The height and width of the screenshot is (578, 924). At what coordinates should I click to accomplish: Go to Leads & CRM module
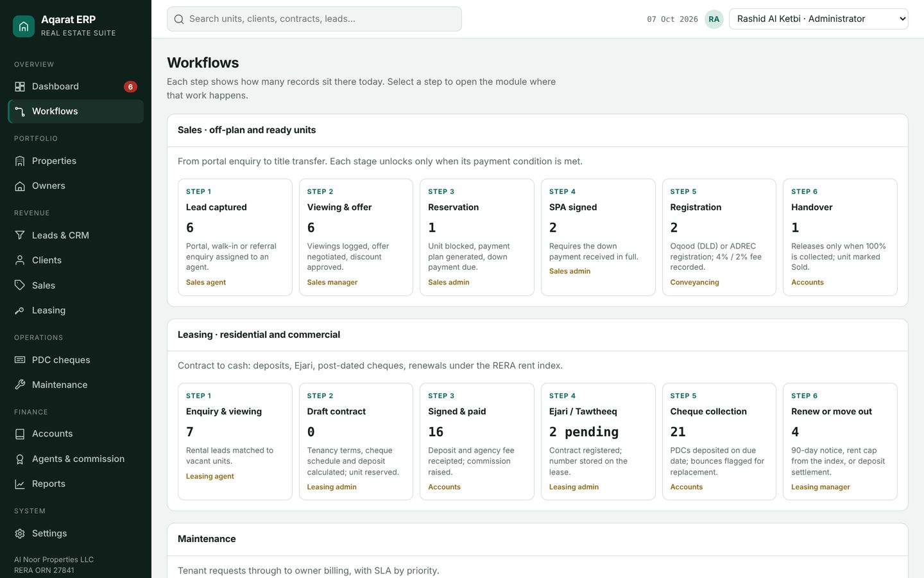coord(76,236)
